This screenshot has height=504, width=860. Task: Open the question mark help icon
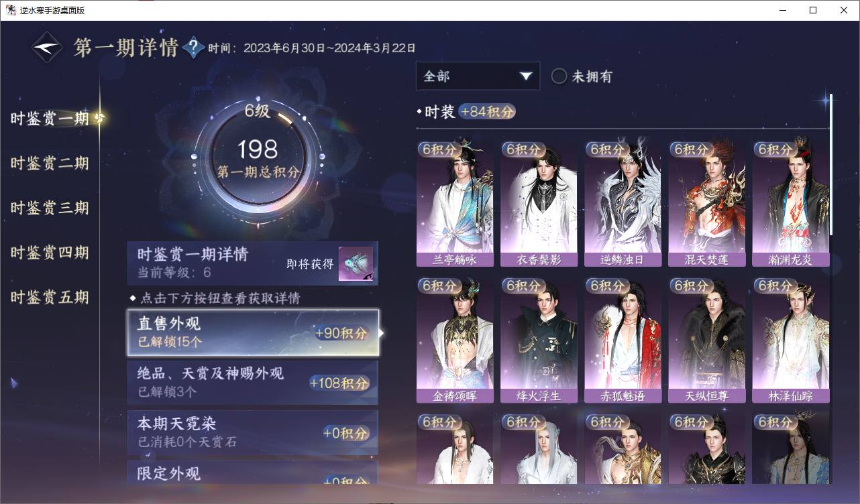coord(193,48)
